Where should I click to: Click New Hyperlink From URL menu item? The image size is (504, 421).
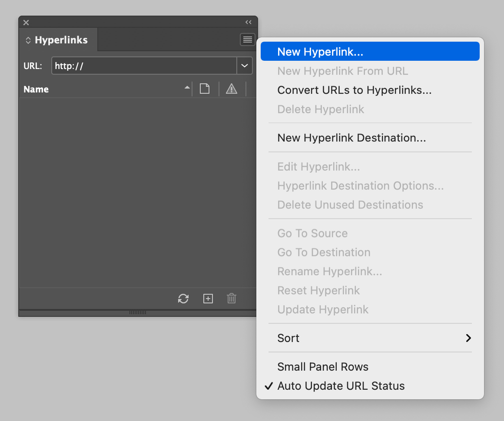coord(370,71)
